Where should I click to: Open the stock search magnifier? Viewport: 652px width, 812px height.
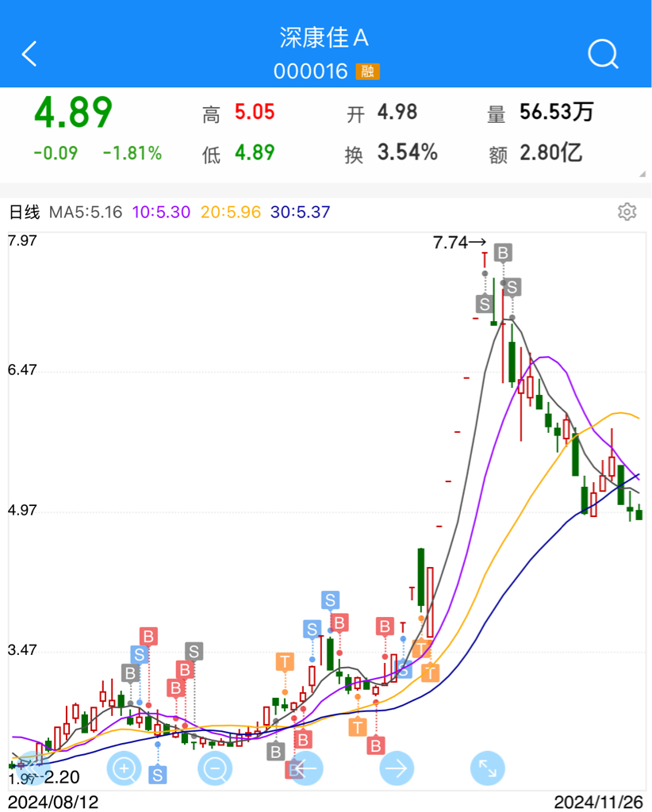[604, 54]
